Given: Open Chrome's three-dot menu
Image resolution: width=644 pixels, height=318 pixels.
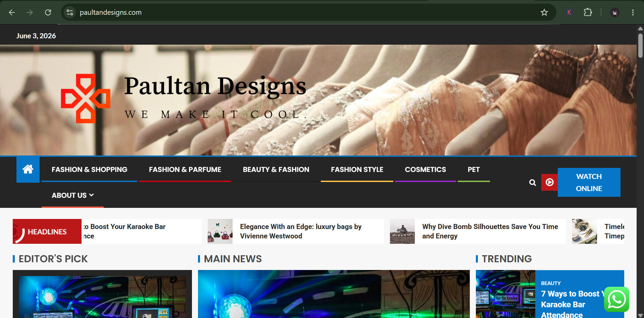Looking at the screenshot, I should pos(633,12).
